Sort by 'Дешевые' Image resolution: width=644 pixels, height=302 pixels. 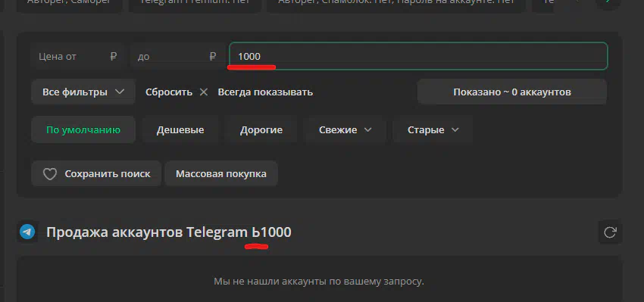click(x=180, y=130)
